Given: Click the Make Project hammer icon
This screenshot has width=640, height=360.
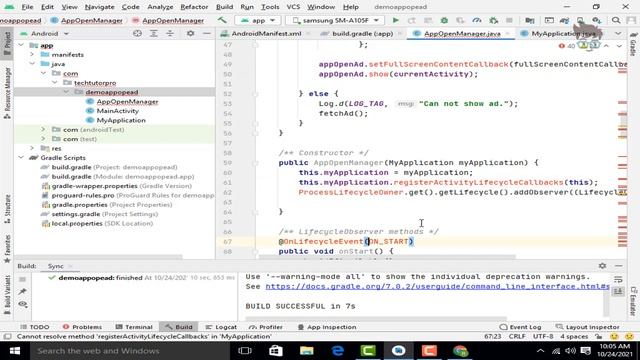Looking at the screenshot, I should pyautogui.click(x=222, y=20).
